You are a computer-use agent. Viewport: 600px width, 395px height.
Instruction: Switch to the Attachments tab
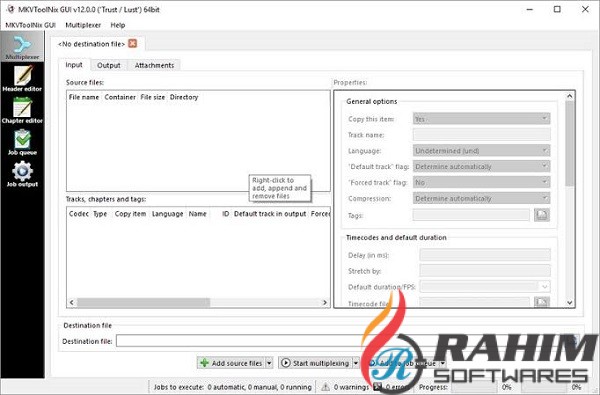tap(154, 65)
